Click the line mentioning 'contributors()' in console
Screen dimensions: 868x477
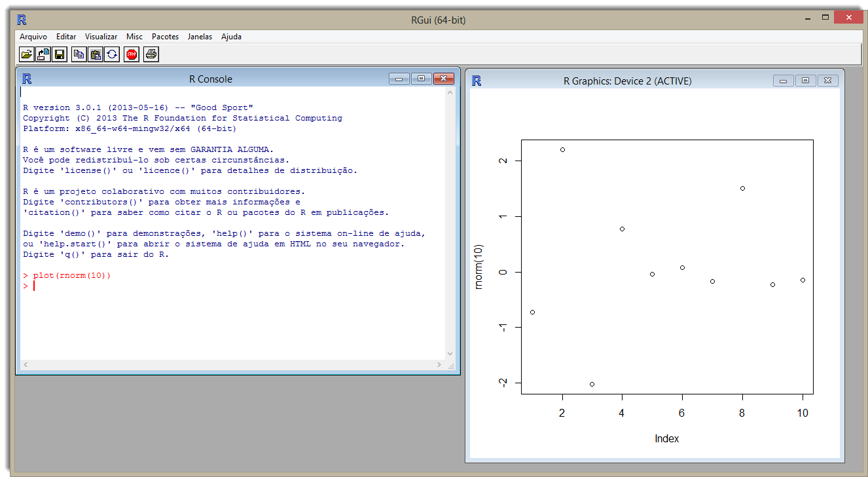click(162, 202)
